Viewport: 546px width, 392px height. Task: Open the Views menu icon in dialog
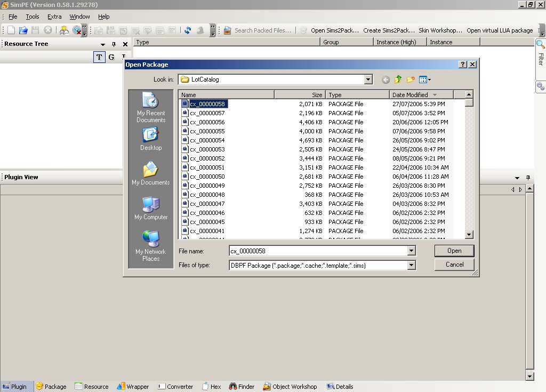(424, 80)
